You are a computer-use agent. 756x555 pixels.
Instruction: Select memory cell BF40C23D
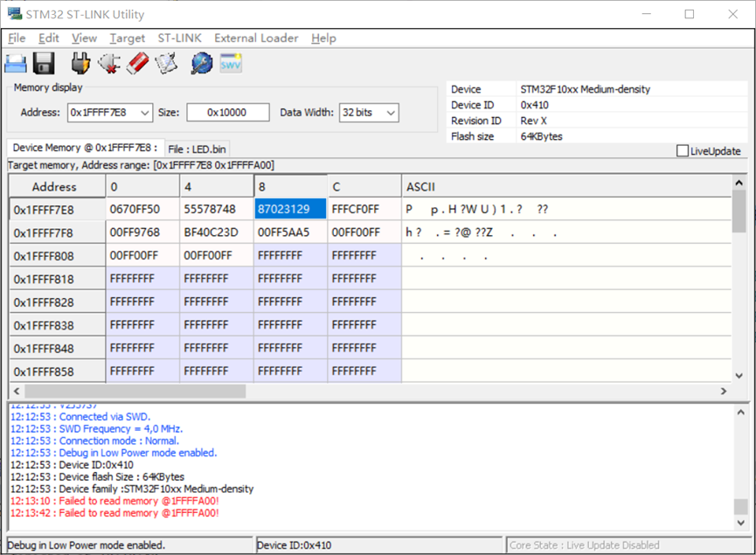coord(217,232)
